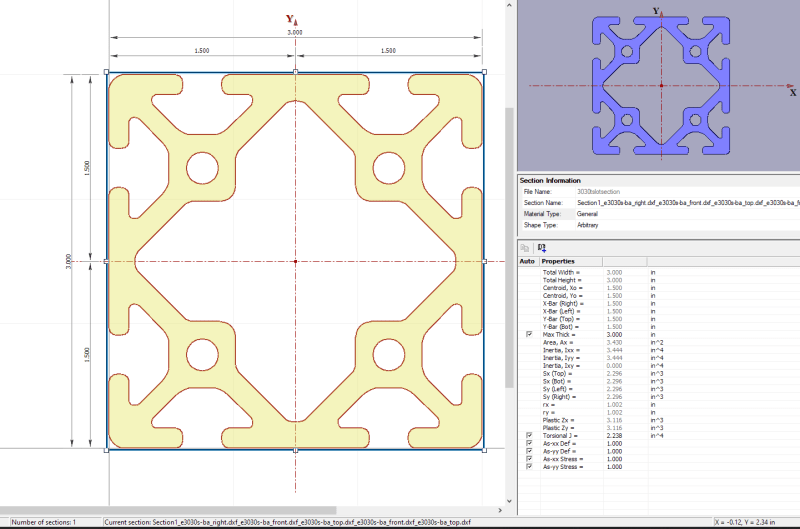
Task: Select the bottom-right selection handle of the section
Action: [484, 450]
